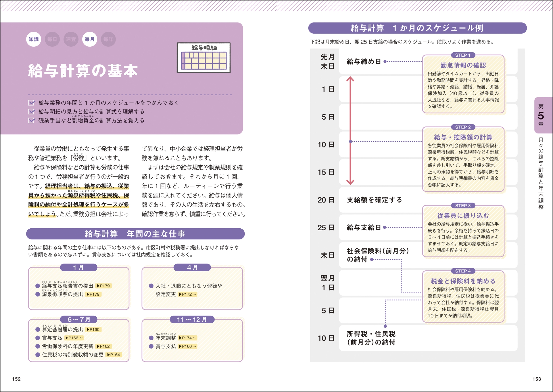Click the STEP 4 label
Image resolution: width=553 pixels, height=392 pixels.
click(463, 271)
